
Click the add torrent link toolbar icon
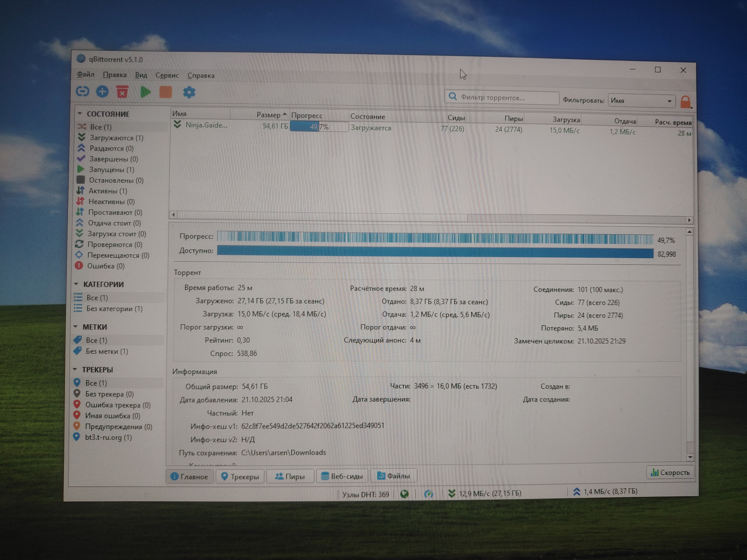(x=82, y=91)
